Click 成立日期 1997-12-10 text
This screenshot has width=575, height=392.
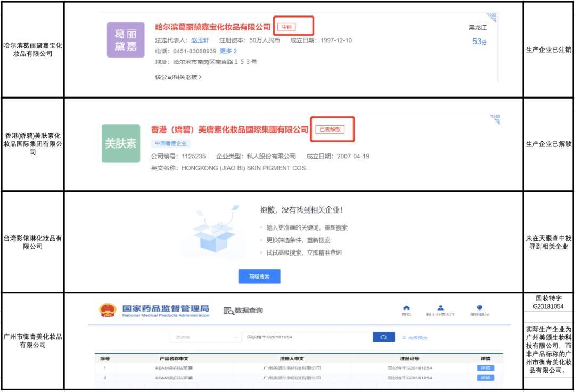point(321,40)
